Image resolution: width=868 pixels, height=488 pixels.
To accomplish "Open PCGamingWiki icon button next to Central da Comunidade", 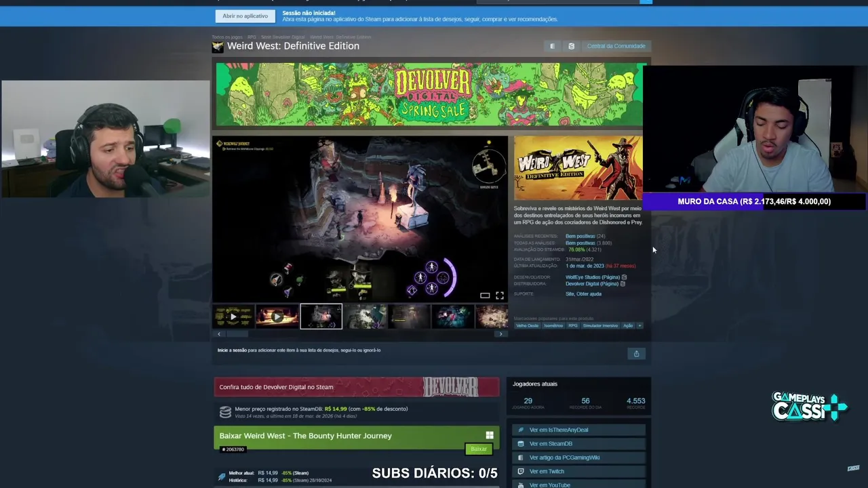I will (552, 46).
